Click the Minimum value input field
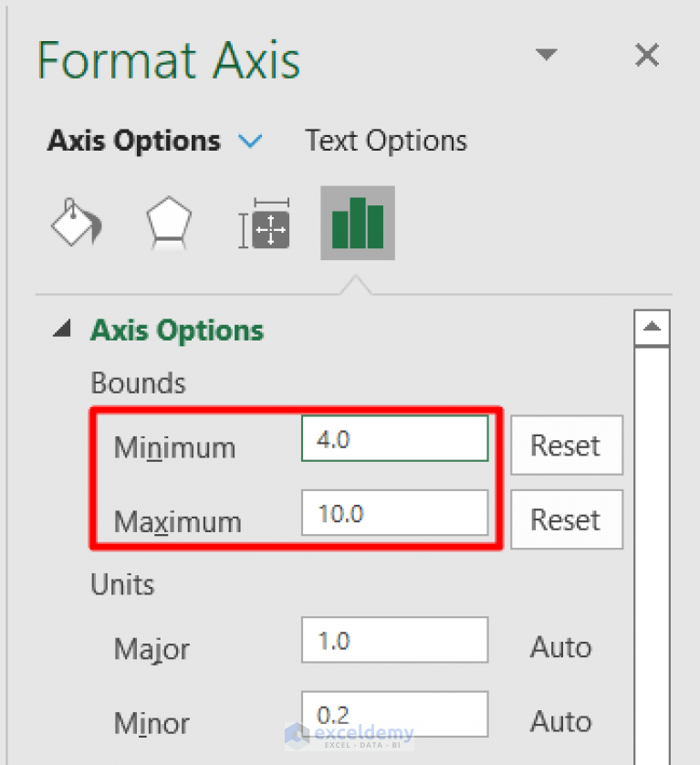700x765 pixels. point(394,438)
